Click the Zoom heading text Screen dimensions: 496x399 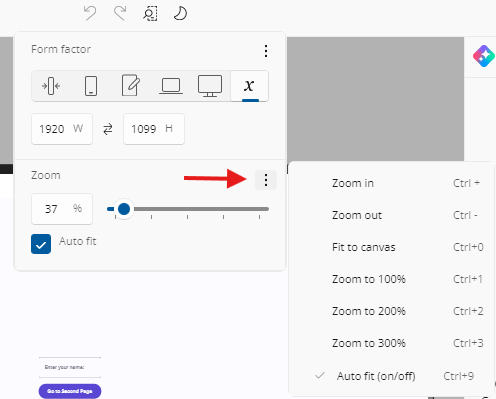[x=46, y=175]
